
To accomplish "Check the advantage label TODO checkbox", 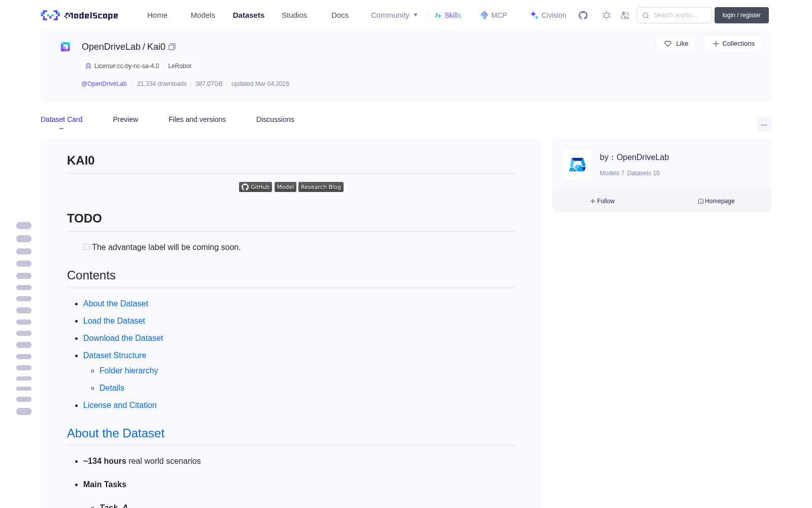I will (86, 247).
